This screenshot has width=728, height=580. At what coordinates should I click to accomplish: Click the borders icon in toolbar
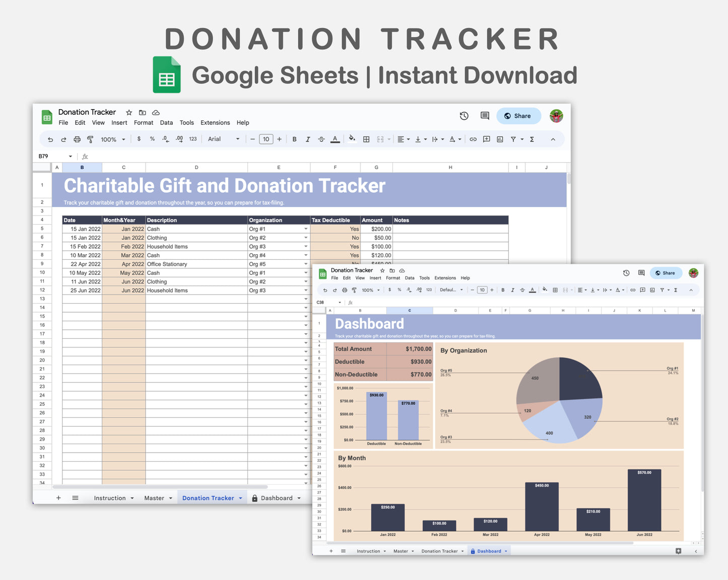[366, 139]
